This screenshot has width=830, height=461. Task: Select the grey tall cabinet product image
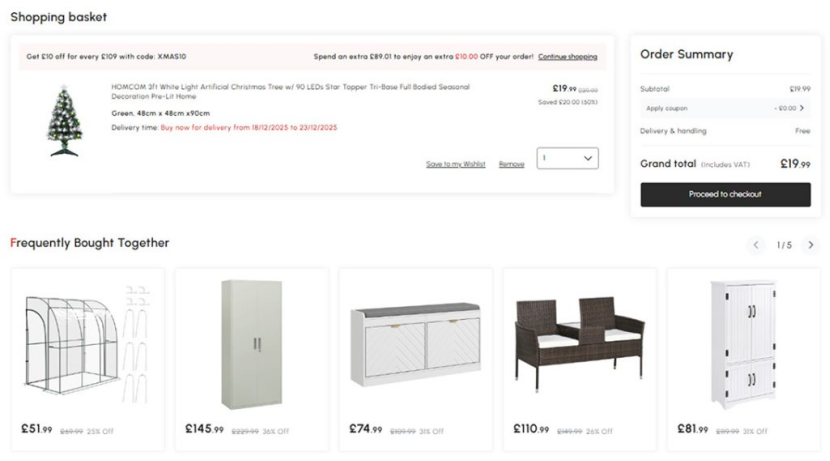coord(251,342)
